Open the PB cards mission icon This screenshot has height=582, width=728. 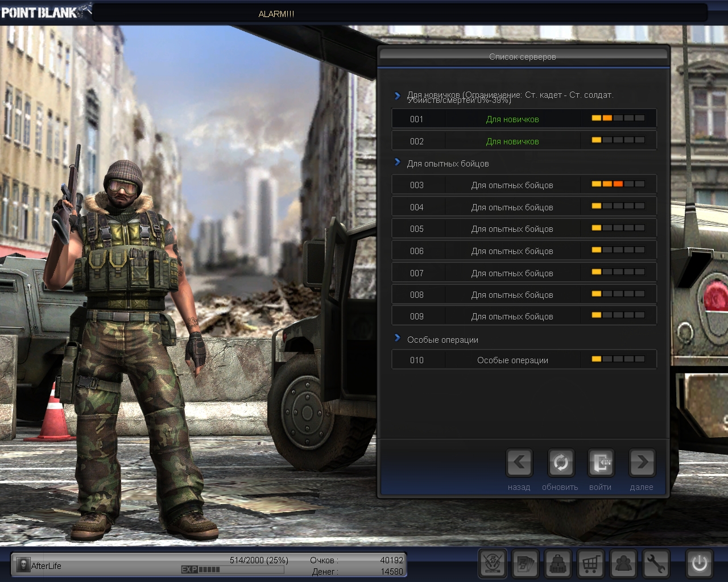coord(526,564)
